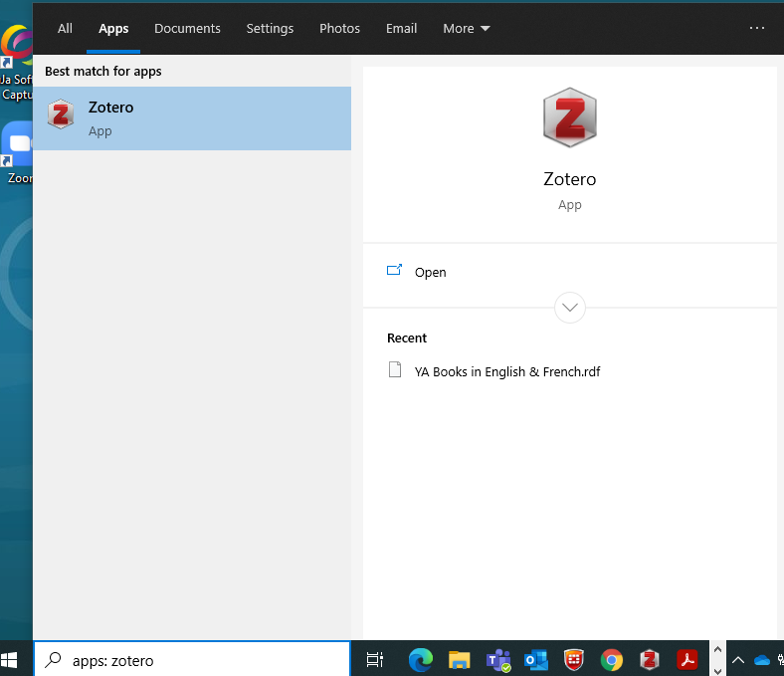Viewport: 784px width, 676px height.
Task: Click the Zotero title in details pane
Action: click(569, 179)
